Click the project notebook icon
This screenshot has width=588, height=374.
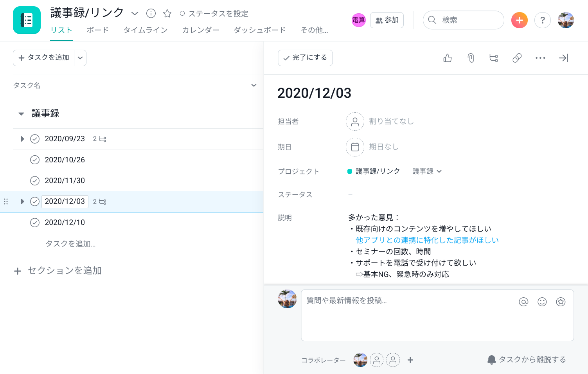pyautogui.click(x=27, y=20)
